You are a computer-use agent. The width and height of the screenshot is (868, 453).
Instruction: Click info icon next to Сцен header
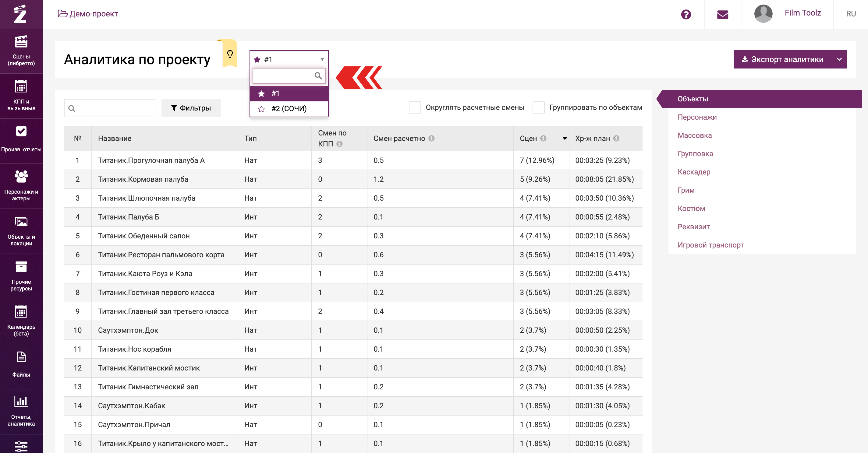(x=543, y=139)
